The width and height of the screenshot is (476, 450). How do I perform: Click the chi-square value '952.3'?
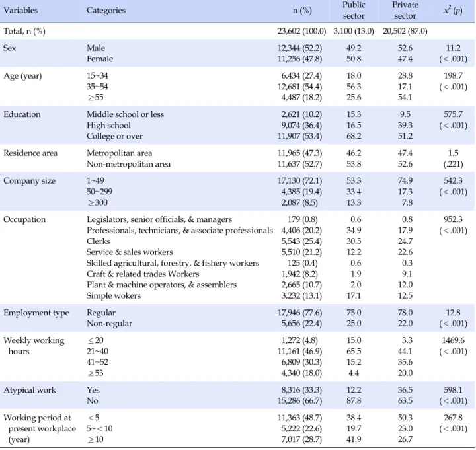tap(453, 219)
